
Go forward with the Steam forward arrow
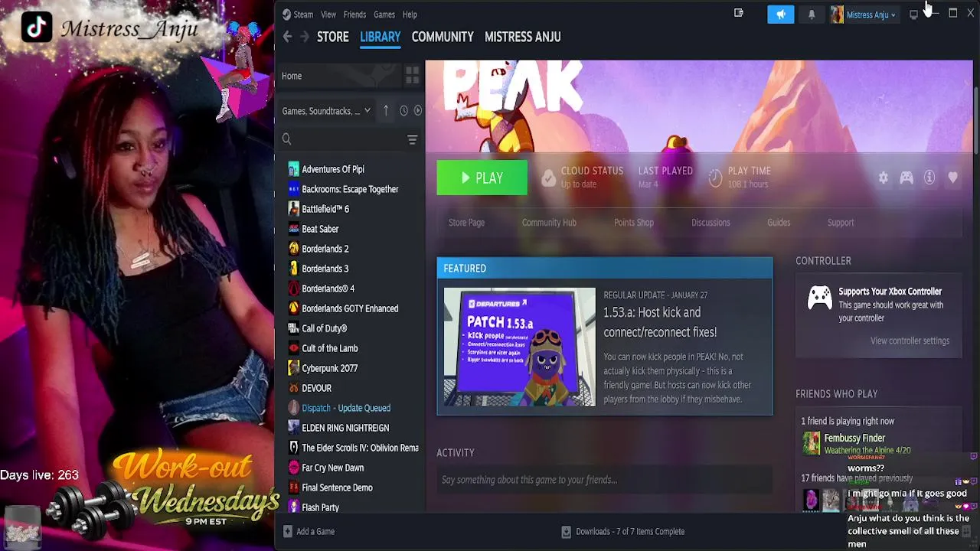[305, 37]
